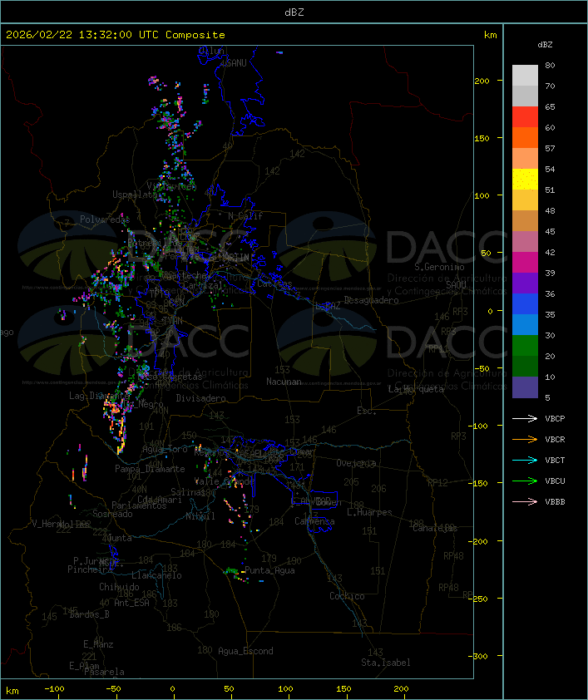Click the 'L.Huarpes' map label
This screenshot has width=588, height=700.
point(369,512)
